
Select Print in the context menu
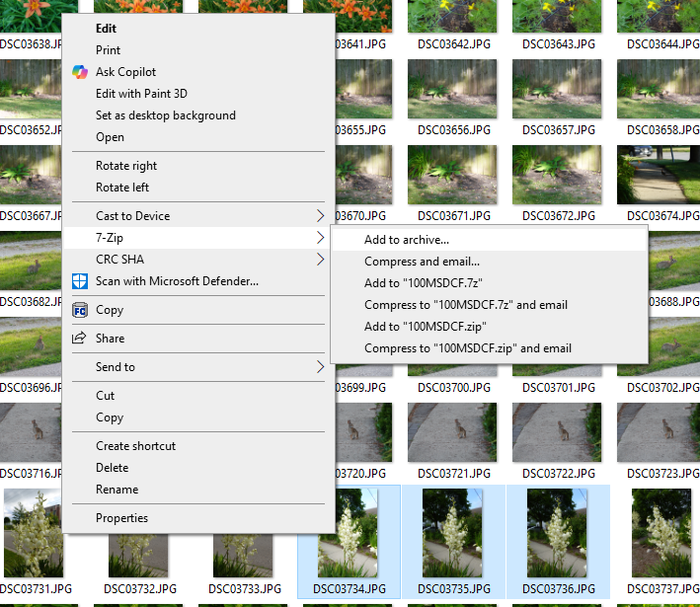(x=198, y=50)
